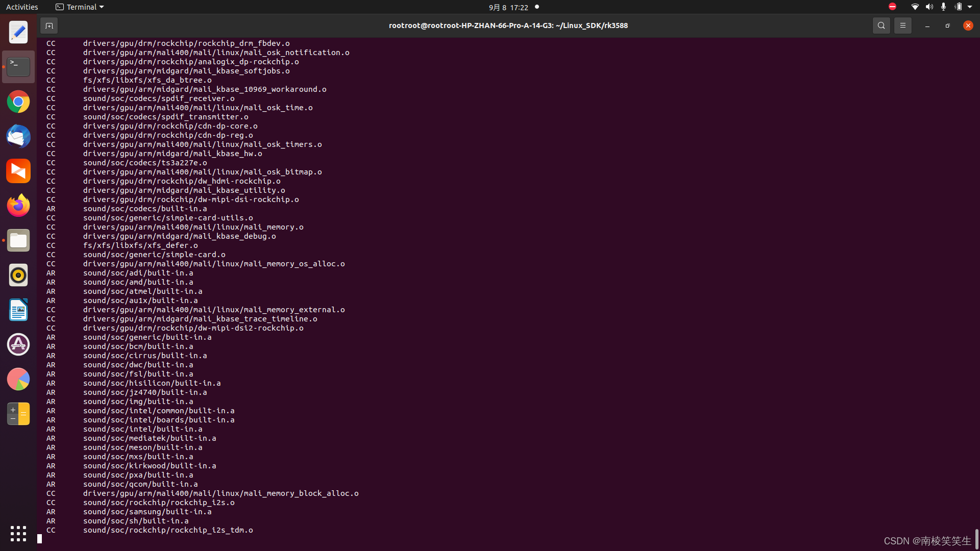This screenshot has width=980, height=551.
Task: Launch Rhythmbox music player
Action: click(x=18, y=275)
